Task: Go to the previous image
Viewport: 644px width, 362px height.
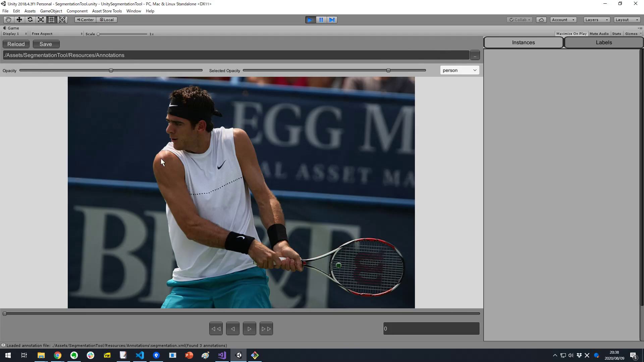Action: (x=233, y=329)
